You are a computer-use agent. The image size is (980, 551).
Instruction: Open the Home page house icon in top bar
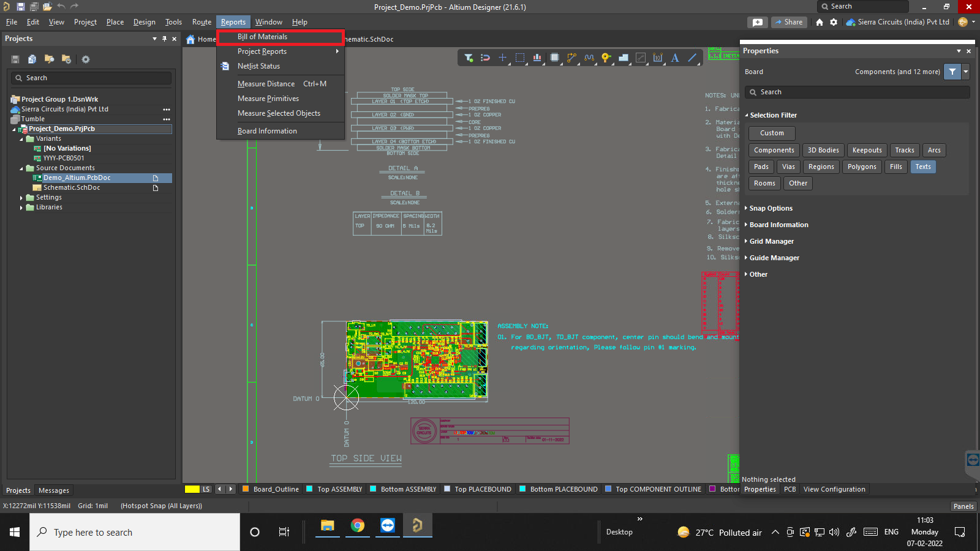tap(820, 22)
